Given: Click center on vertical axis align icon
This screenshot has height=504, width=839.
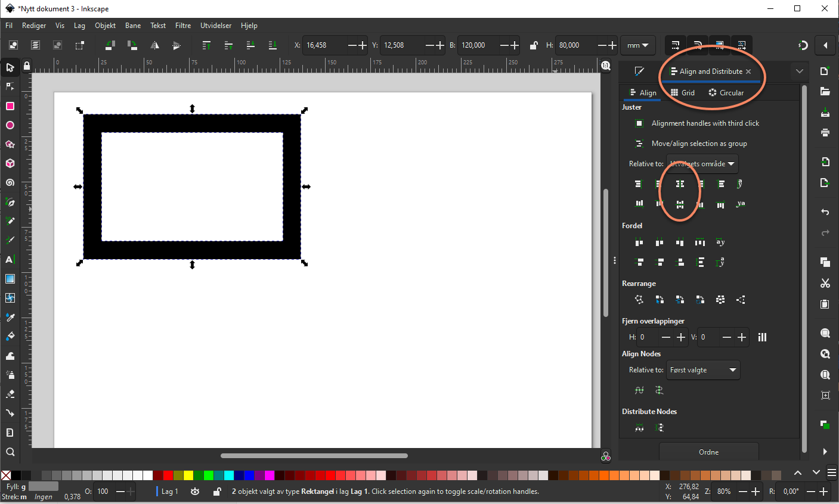Looking at the screenshot, I should (x=680, y=184).
